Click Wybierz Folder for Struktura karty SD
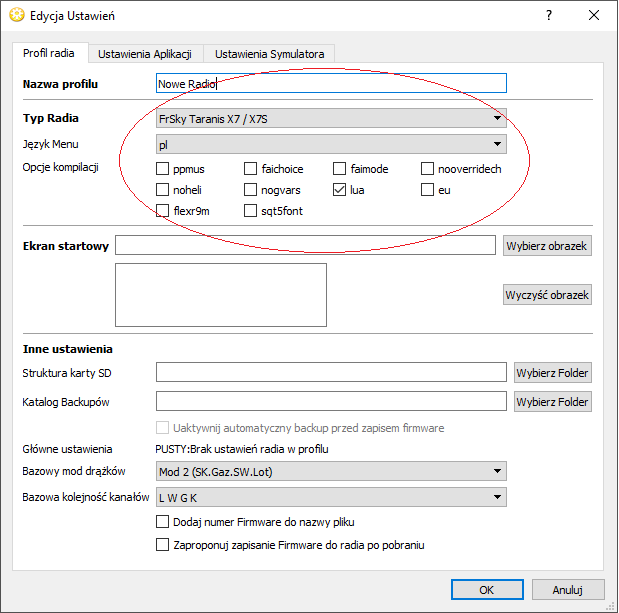This screenshot has width=619, height=613. 553,373
